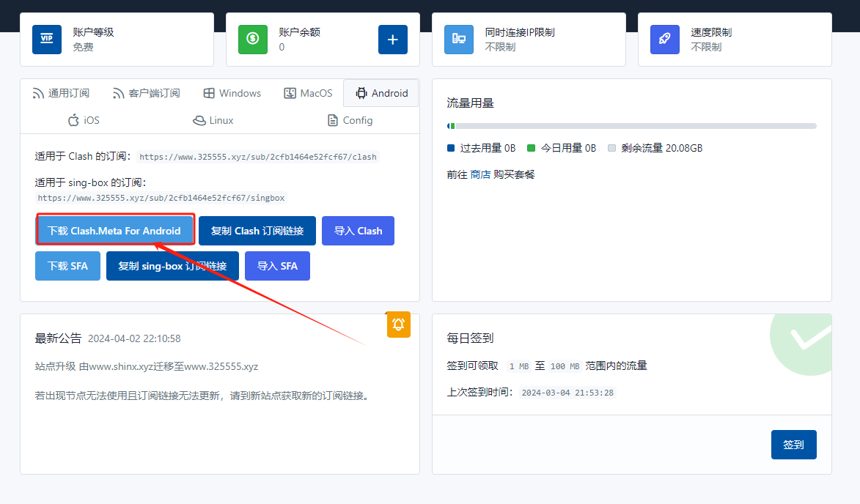Click the blue plus button to add balance
Image resolution: width=860 pixels, height=504 pixels.
click(x=393, y=40)
